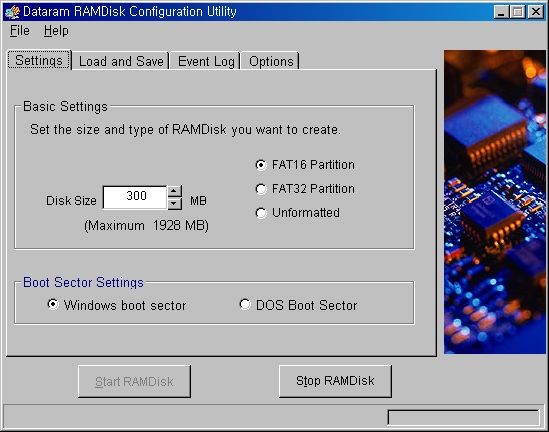Switch to the Load and Save tab
Screen dimensions: 549x432
pos(121,61)
